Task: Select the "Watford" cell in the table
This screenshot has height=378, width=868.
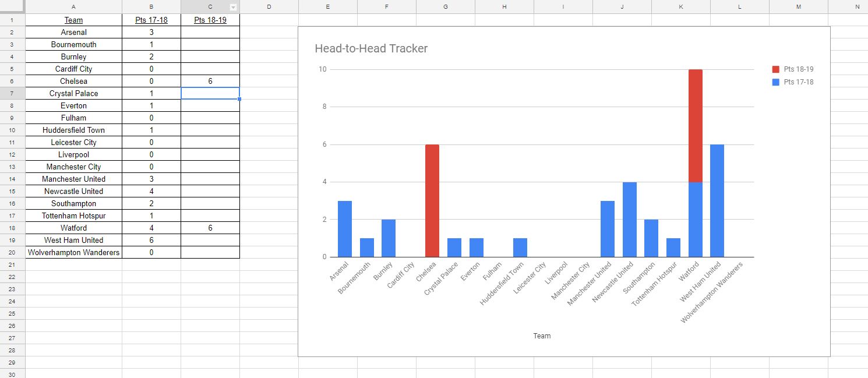Action: (73, 228)
